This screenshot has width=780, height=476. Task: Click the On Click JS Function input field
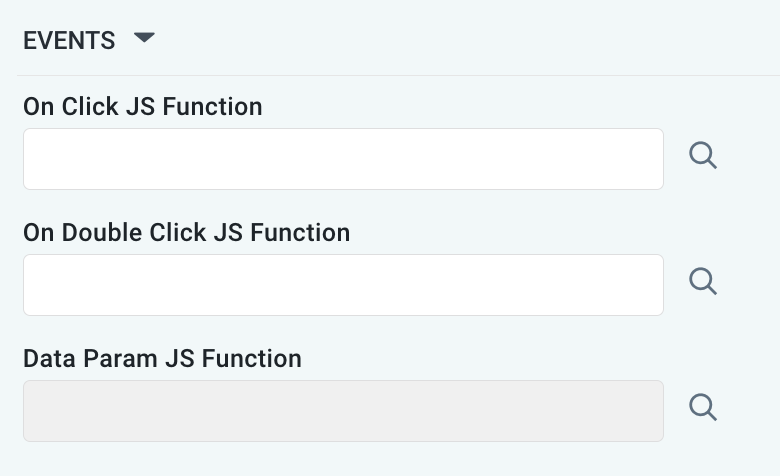pyautogui.click(x=343, y=159)
